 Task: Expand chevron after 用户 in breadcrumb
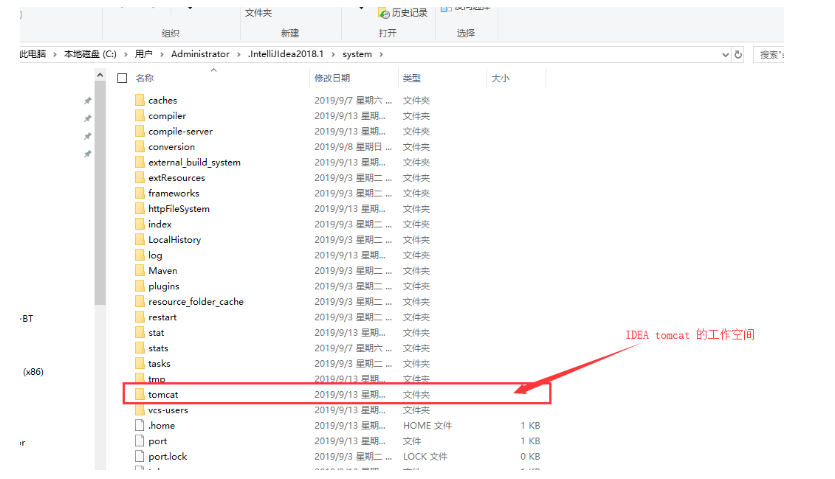[x=161, y=54]
